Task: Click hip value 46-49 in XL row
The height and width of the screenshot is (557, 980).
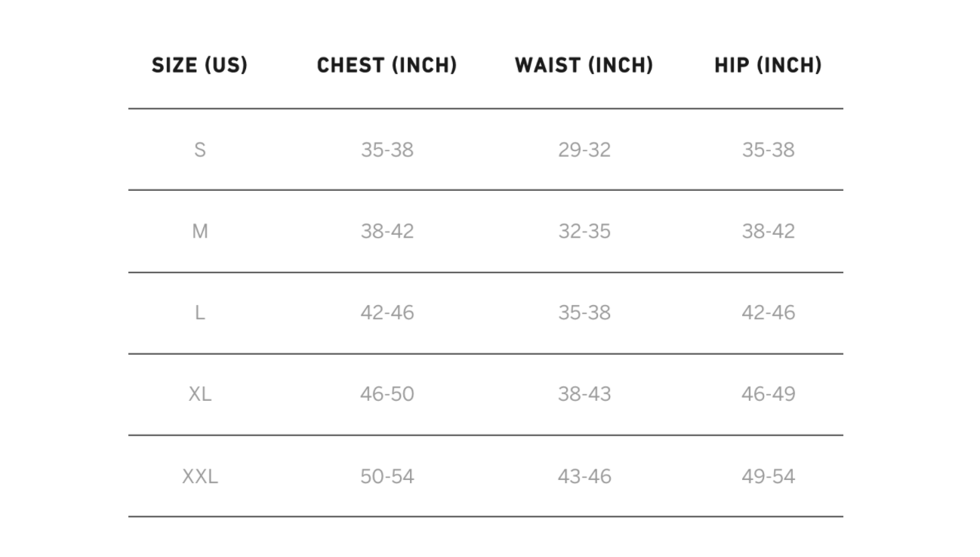Action: pyautogui.click(x=769, y=394)
